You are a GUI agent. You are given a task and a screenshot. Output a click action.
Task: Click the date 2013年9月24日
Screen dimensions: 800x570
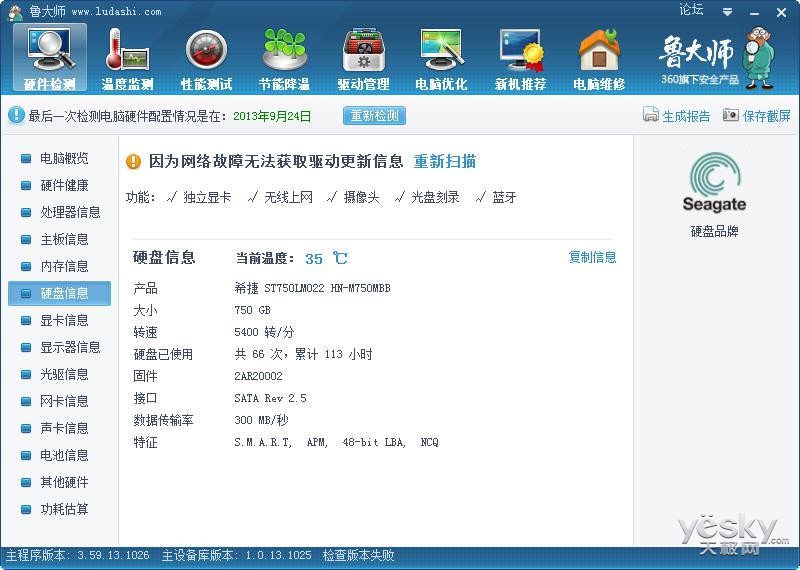[272, 116]
